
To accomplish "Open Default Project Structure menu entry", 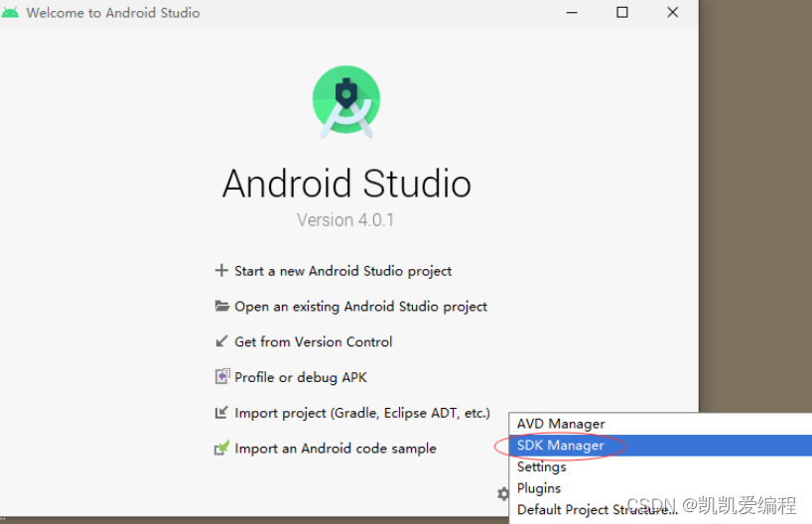I will [x=660, y=509].
